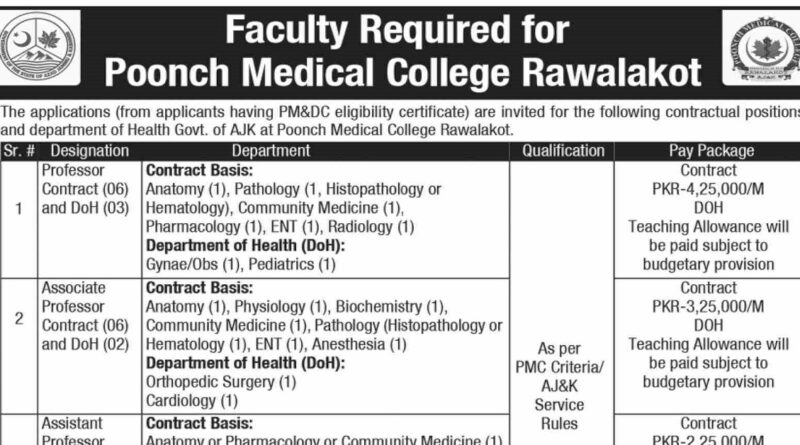
Task: Click the "PKR-4,25,000/M" pay amount
Action: 710,189
